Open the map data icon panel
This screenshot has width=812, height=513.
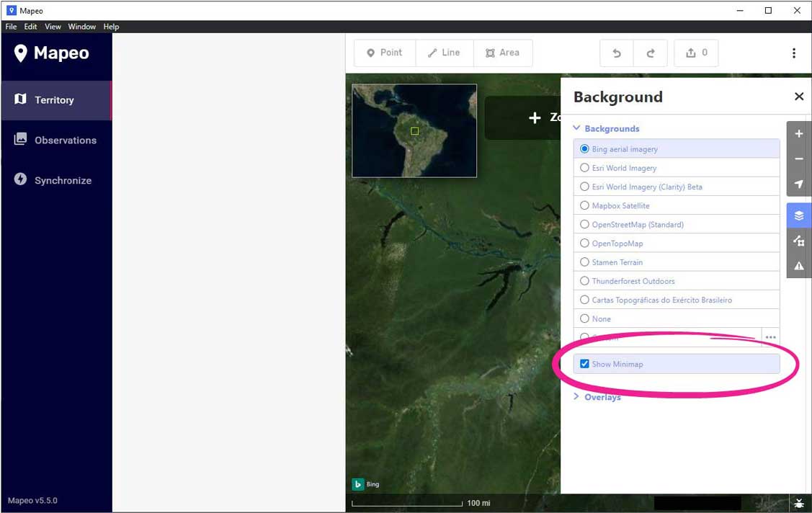[x=799, y=241]
